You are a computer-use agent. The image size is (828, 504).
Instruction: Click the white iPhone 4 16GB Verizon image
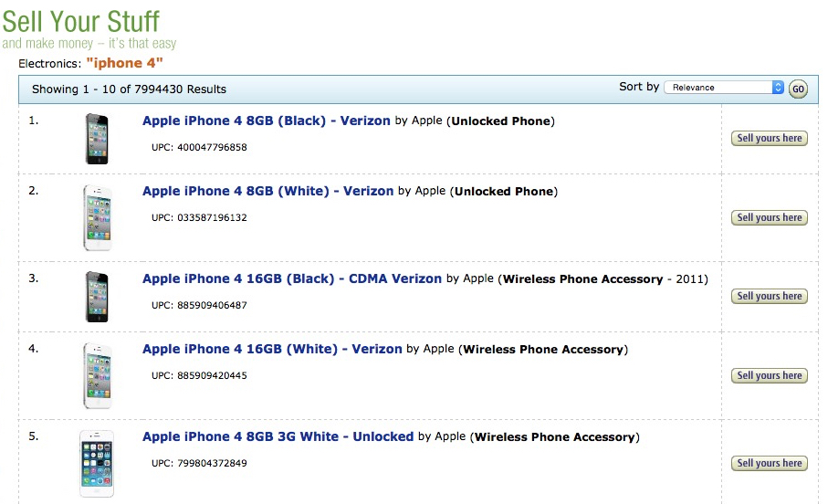[x=97, y=375]
